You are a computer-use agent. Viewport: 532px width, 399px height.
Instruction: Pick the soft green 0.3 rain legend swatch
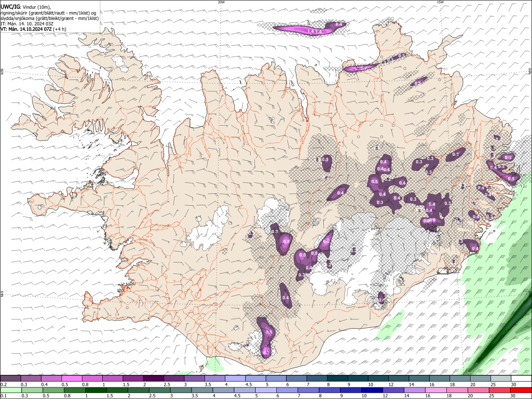32,390
